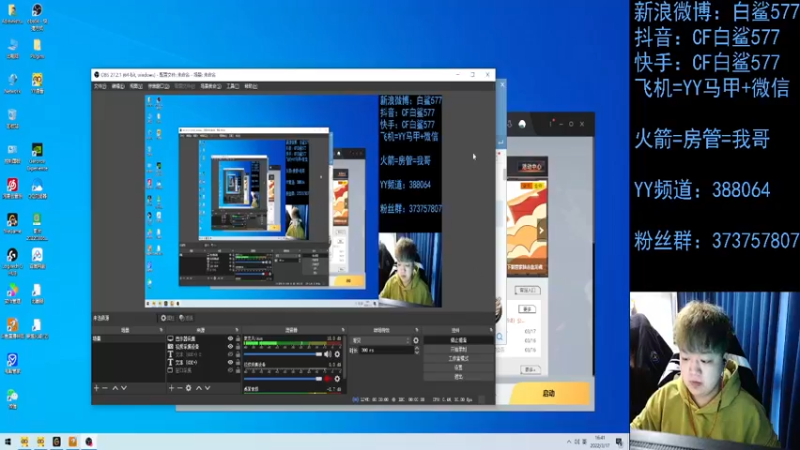Show hidden system tray icons chevron
Screen dimensions: 800x450
pos(569,442)
